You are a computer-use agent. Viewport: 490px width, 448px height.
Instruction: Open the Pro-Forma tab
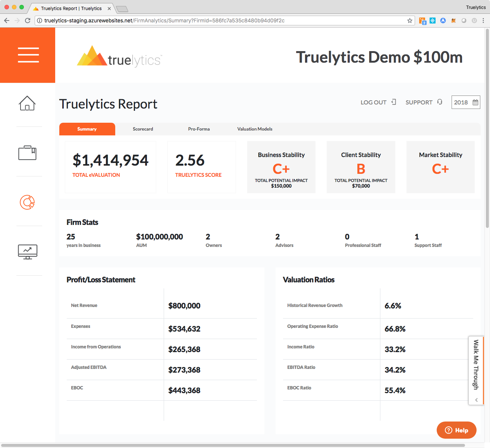click(199, 129)
